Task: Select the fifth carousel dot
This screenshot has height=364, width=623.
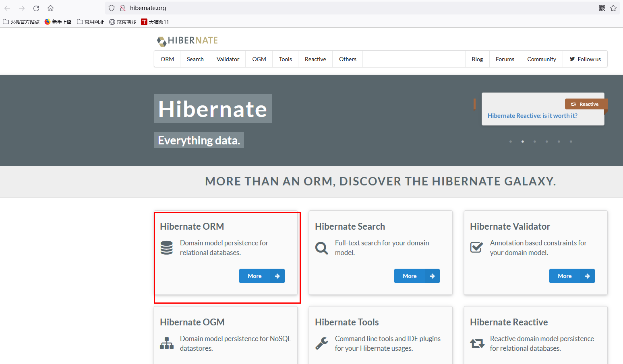Action: pos(559,142)
